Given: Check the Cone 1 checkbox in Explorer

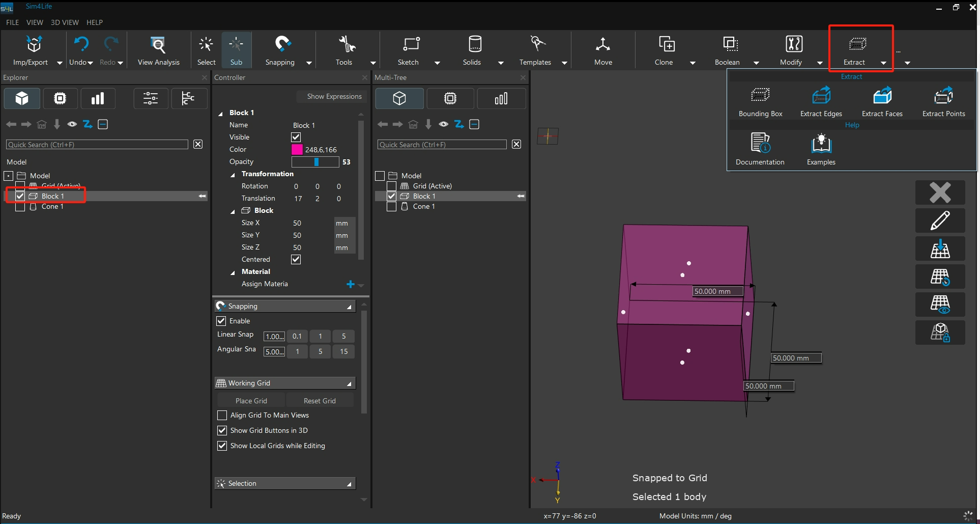Looking at the screenshot, I should click(20, 207).
